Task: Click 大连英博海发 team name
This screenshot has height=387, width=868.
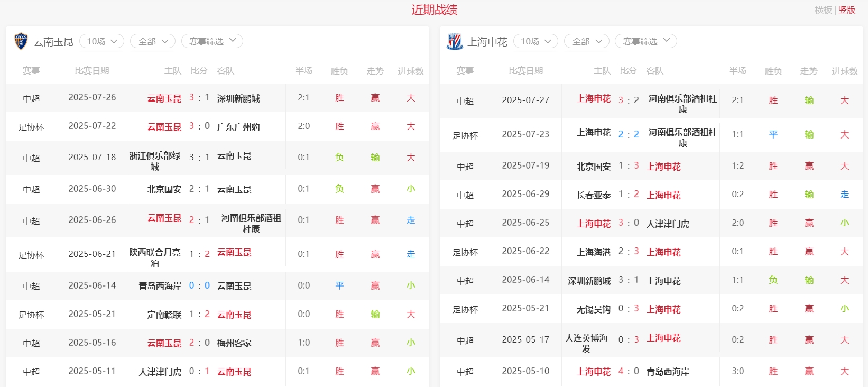Action: pyautogui.click(x=586, y=343)
